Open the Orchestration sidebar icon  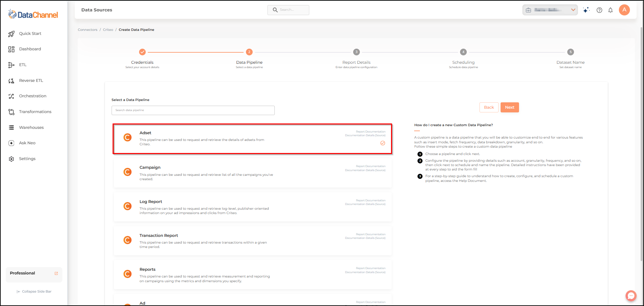coord(11,96)
